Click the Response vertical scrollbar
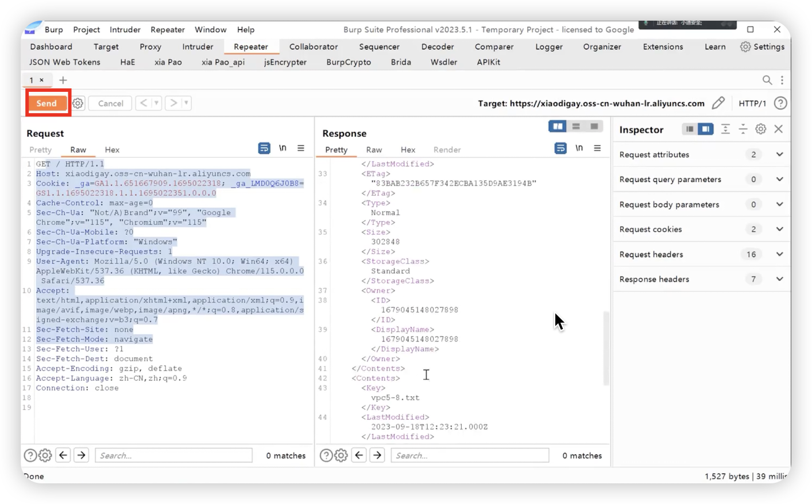This screenshot has height=504, width=812. [x=606, y=348]
